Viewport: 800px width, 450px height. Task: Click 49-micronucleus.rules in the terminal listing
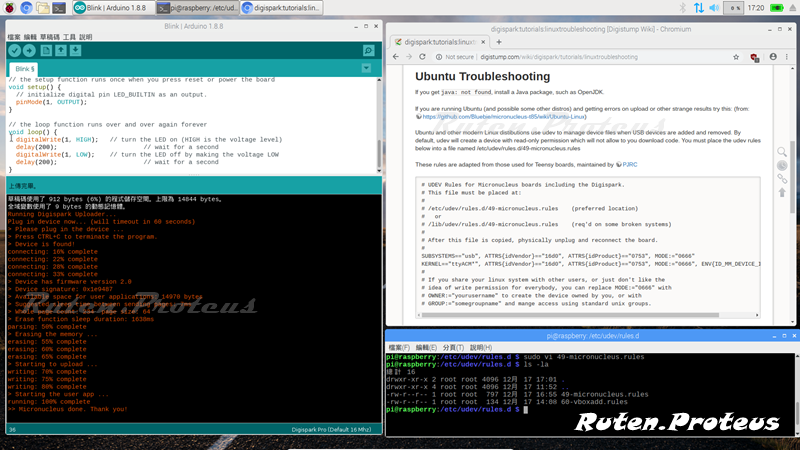click(x=604, y=394)
